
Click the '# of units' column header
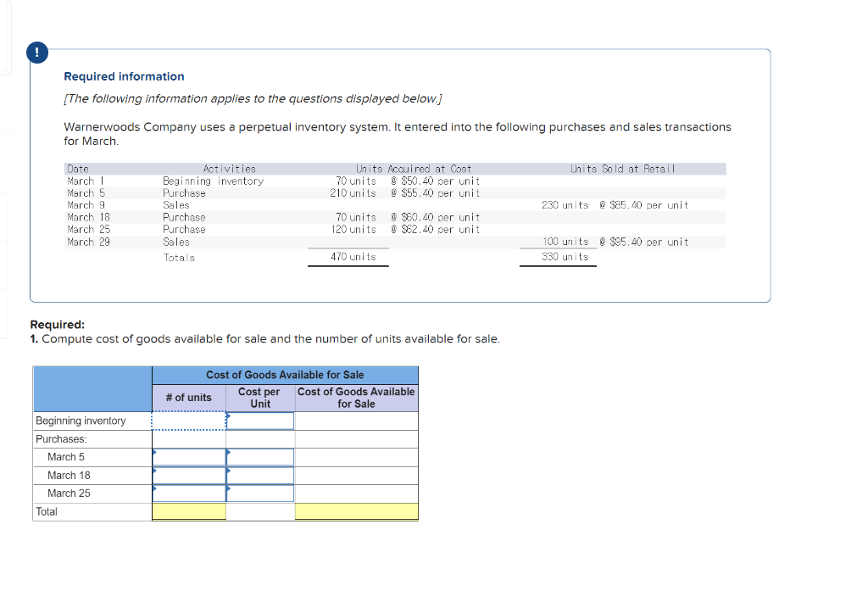189,398
